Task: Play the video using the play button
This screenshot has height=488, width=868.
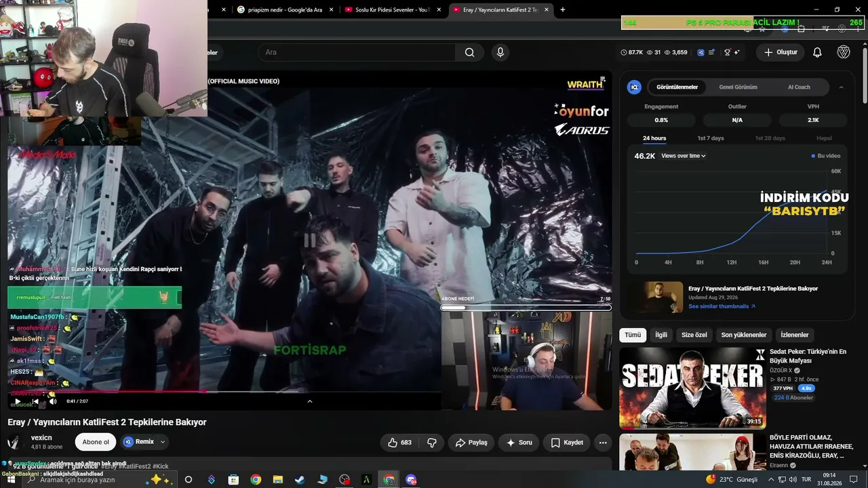Action: coord(17,401)
